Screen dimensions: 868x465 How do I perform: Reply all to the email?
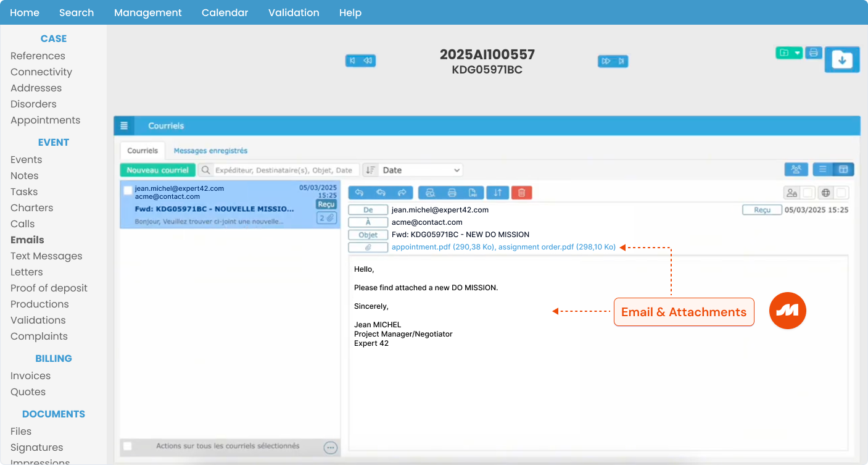(x=381, y=193)
